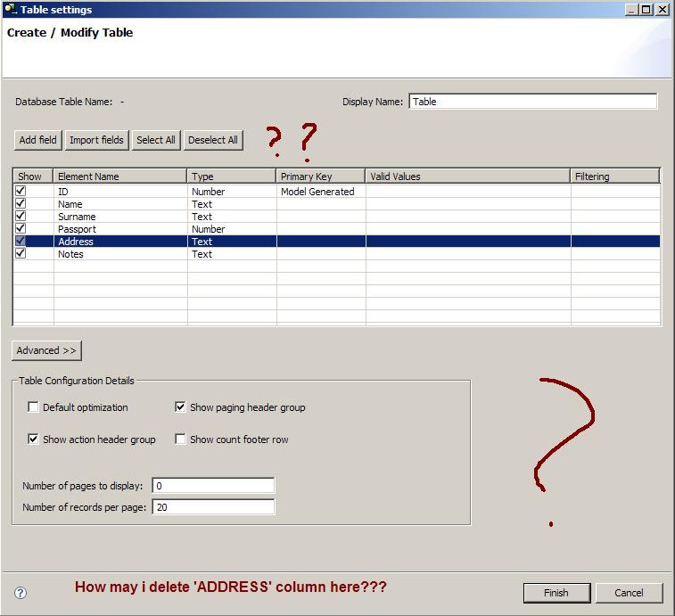This screenshot has width=675, height=616.
Task: Enable Default optimization checkbox
Action: 34,407
